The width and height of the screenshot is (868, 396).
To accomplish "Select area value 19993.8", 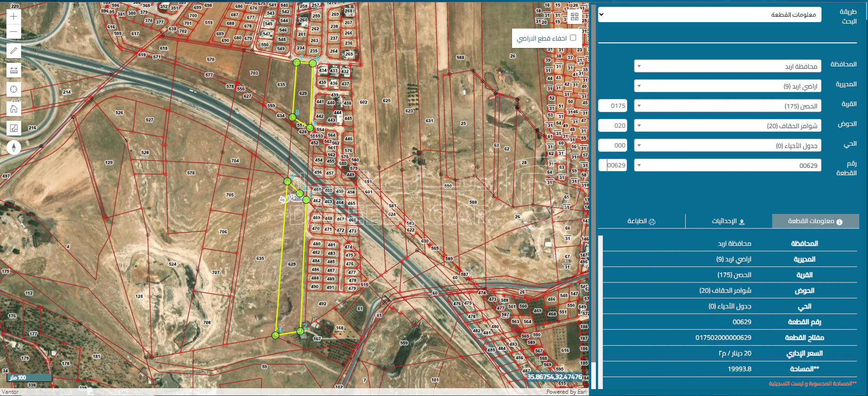I will (x=740, y=369).
